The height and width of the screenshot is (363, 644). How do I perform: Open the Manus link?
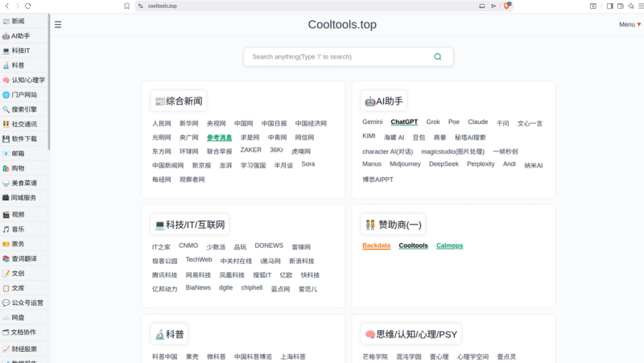372,164
